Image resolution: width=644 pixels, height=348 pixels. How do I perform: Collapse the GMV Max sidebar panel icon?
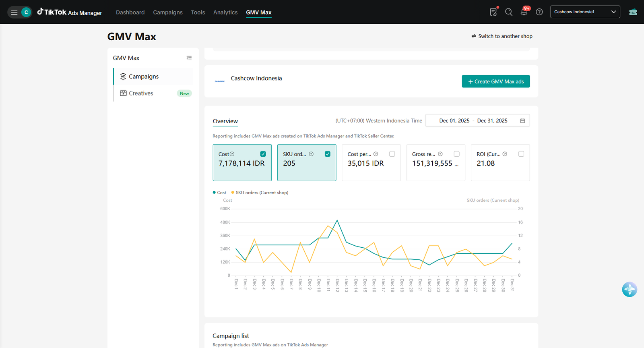[x=189, y=58]
